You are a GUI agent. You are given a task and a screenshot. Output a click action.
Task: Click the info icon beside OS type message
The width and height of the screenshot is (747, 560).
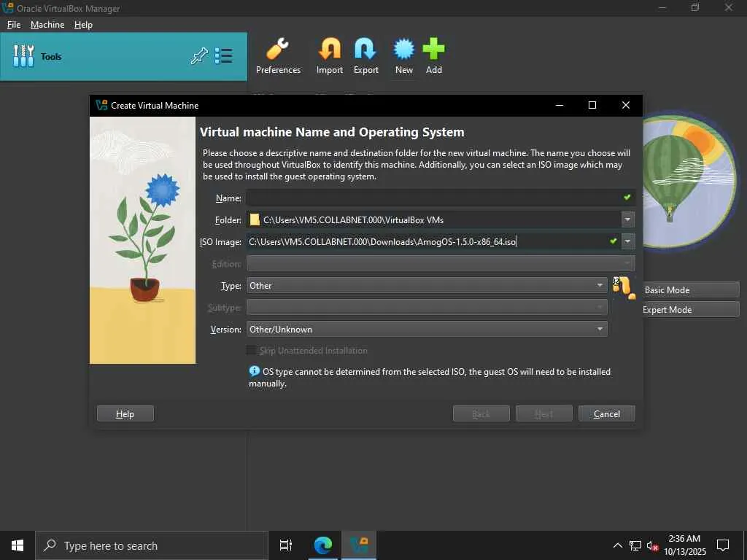click(x=255, y=371)
